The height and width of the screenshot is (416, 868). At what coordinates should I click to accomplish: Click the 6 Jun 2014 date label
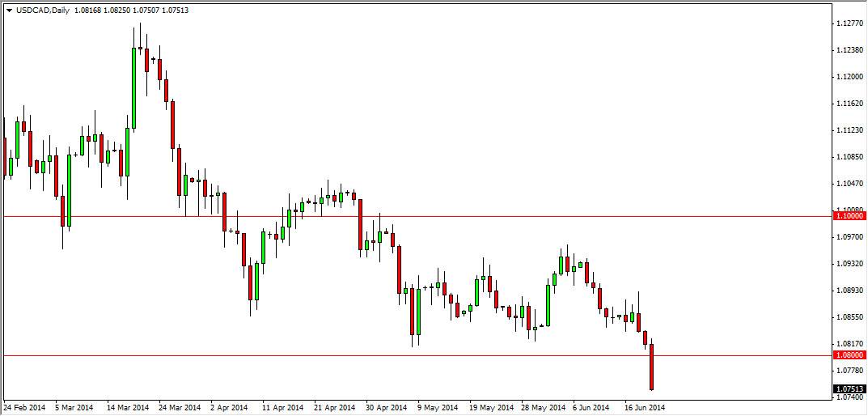(x=591, y=408)
